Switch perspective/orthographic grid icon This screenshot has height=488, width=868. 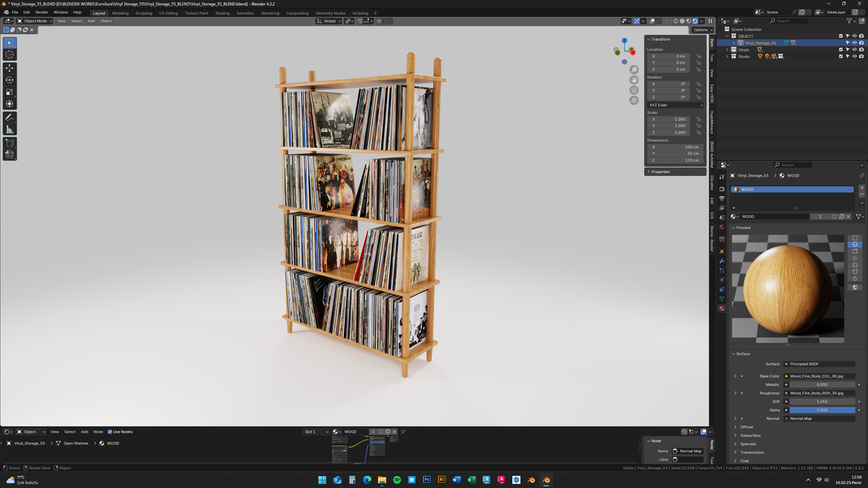634,100
